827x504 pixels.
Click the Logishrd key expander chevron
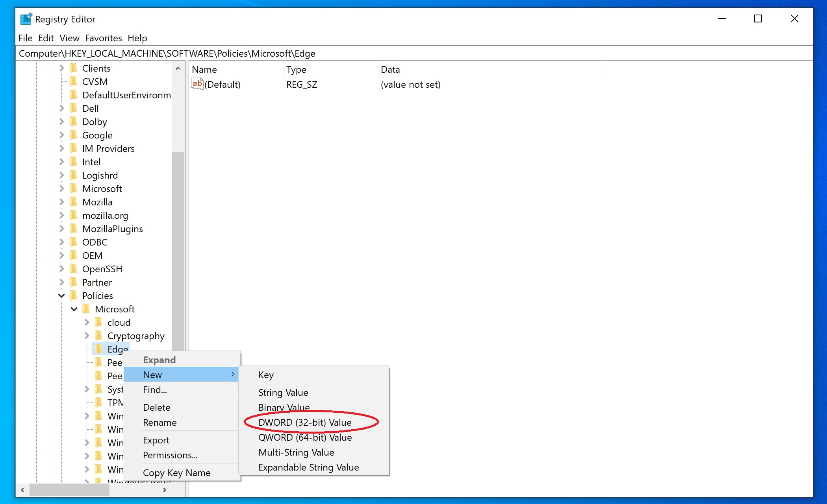pyautogui.click(x=61, y=175)
